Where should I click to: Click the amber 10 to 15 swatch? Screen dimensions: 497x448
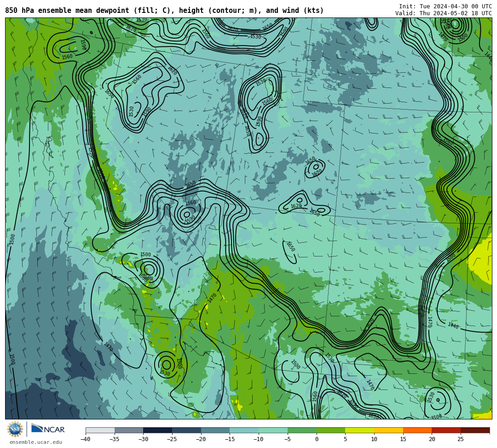[388, 430]
